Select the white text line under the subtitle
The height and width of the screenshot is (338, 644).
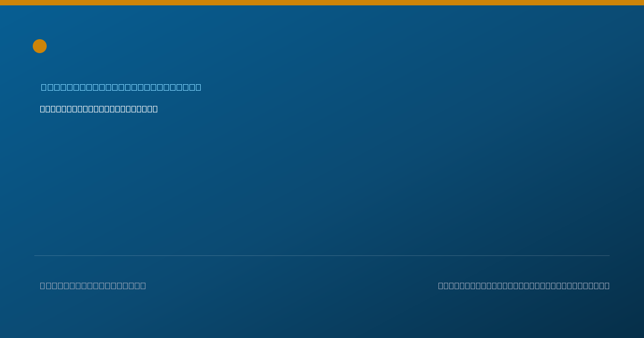pyautogui.click(x=99, y=109)
